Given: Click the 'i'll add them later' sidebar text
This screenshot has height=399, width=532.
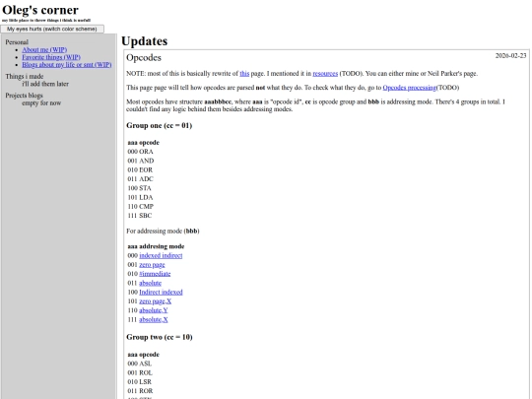Looking at the screenshot, I should [45, 84].
